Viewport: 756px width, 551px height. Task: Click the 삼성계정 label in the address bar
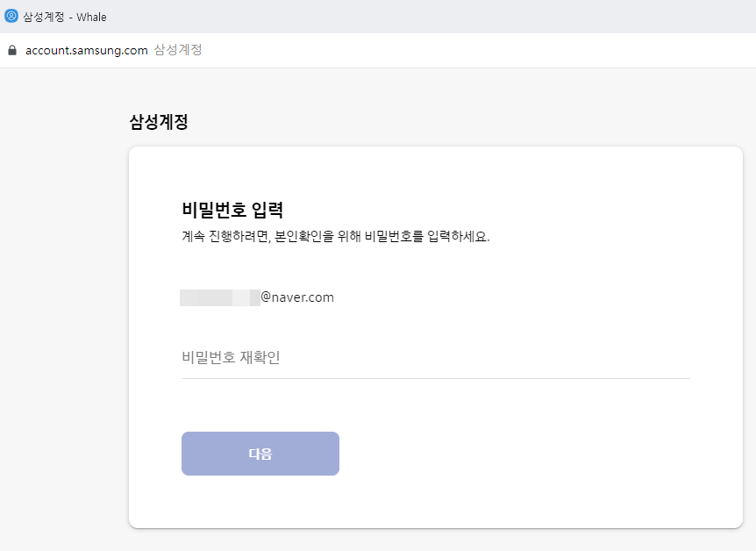click(x=178, y=50)
